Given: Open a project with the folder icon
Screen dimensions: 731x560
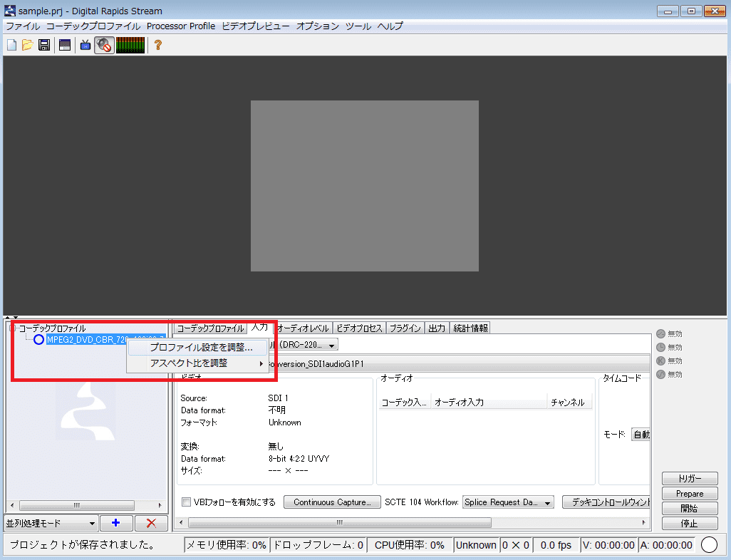Looking at the screenshot, I should coord(28,45).
